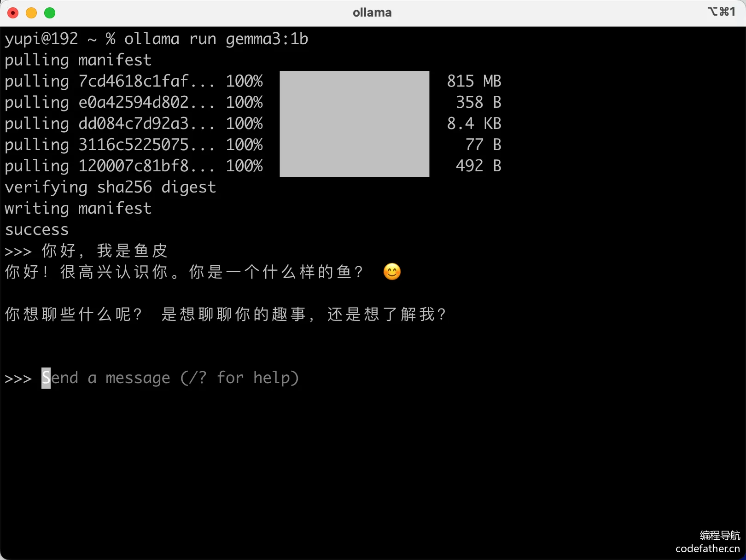Click the '815 MB' size value

tap(474, 82)
